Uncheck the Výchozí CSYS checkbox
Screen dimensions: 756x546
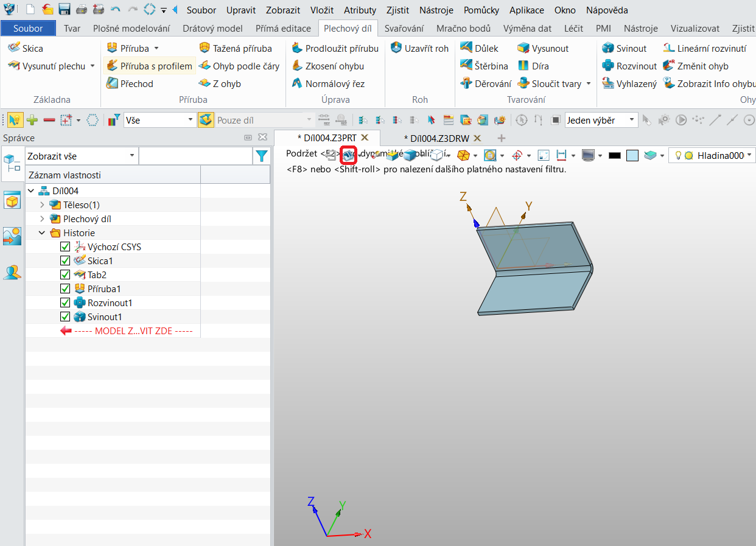point(66,247)
